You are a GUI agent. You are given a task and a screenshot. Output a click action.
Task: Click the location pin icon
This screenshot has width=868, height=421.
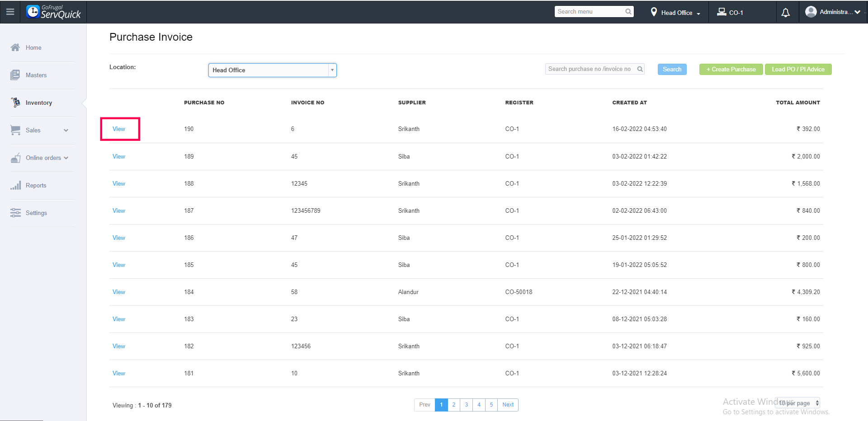[x=654, y=12]
